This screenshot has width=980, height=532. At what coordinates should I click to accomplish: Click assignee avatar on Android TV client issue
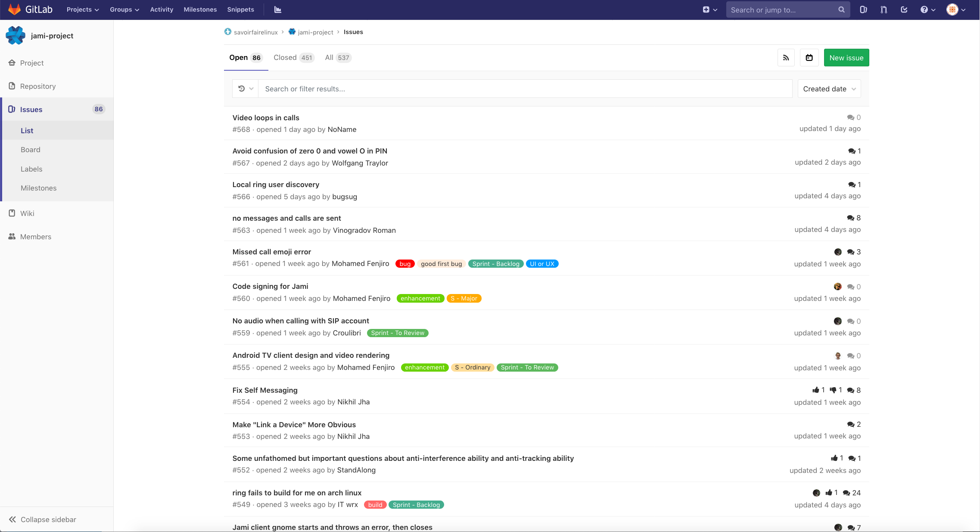(838, 356)
